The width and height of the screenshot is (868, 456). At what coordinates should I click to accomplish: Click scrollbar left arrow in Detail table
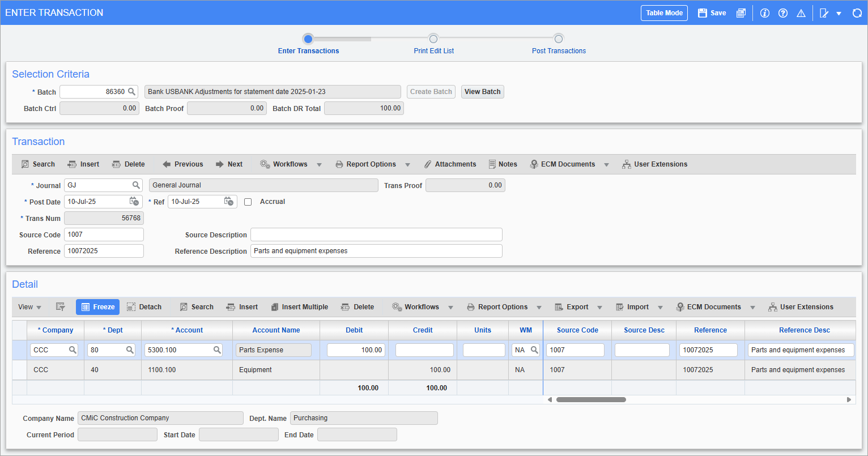coord(549,399)
